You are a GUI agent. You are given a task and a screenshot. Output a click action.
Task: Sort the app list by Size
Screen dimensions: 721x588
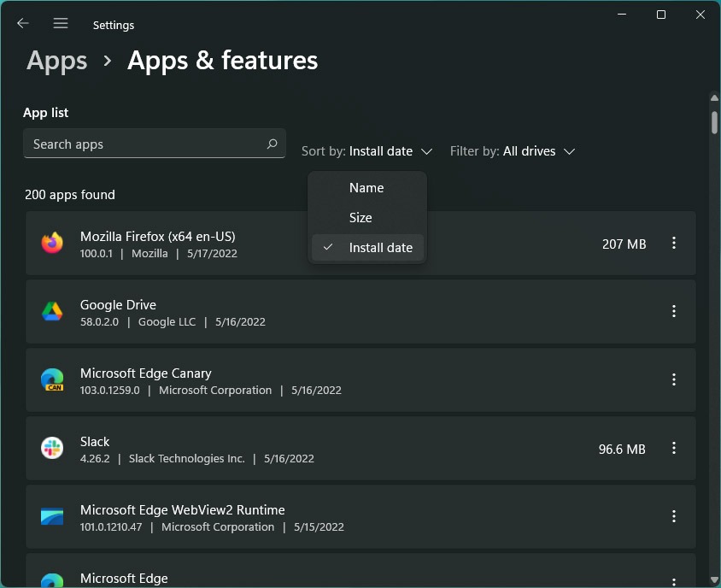(360, 218)
